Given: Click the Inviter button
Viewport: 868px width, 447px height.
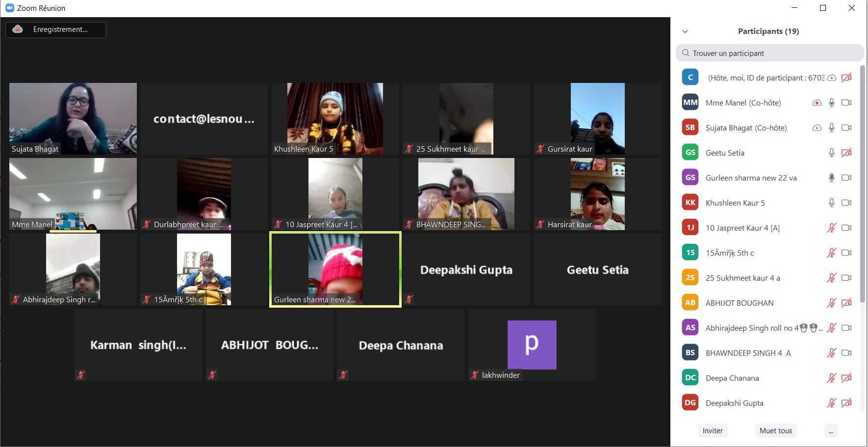Looking at the screenshot, I should pos(713,431).
